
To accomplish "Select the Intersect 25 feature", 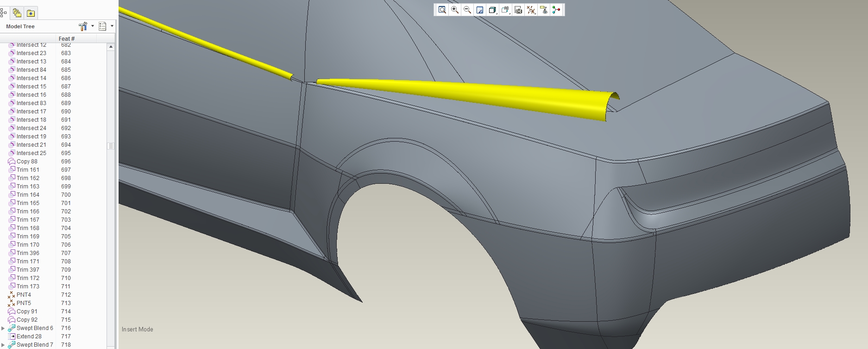I will click(x=31, y=153).
